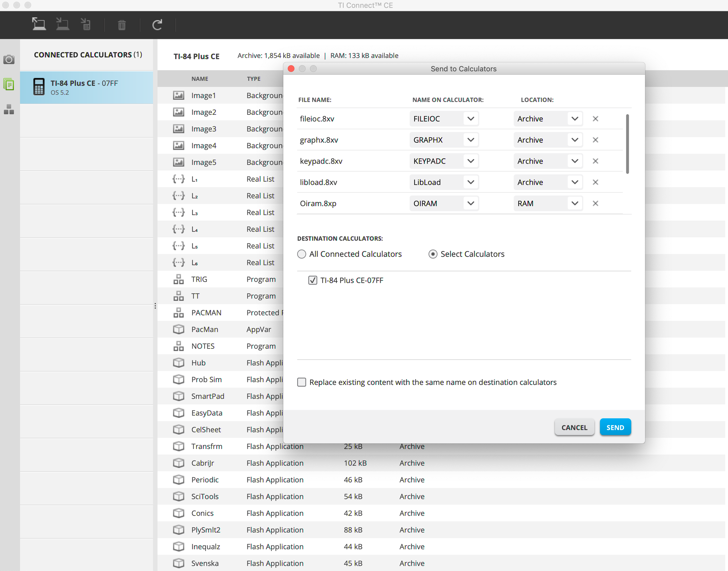Enable Replace existing content checkbox
Image resolution: width=728 pixels, height=571 pixels.
[x=301, y=382]
